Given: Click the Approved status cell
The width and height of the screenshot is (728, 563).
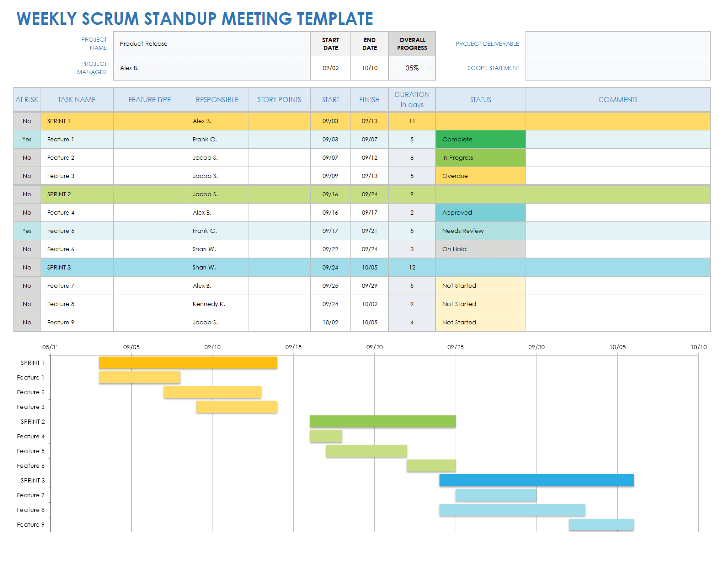Looking at the screenshot, I should (480, 212).
